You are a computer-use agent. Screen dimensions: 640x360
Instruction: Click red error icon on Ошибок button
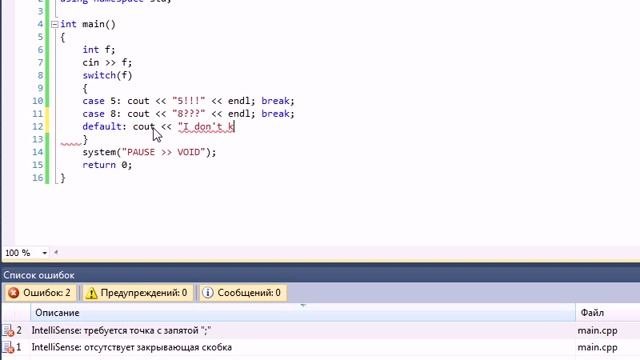tap(13, 293)
